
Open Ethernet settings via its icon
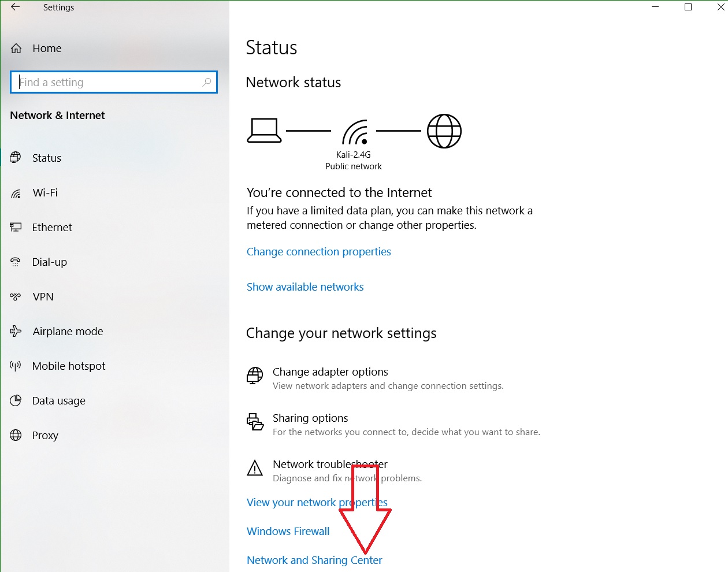(16, 227)
